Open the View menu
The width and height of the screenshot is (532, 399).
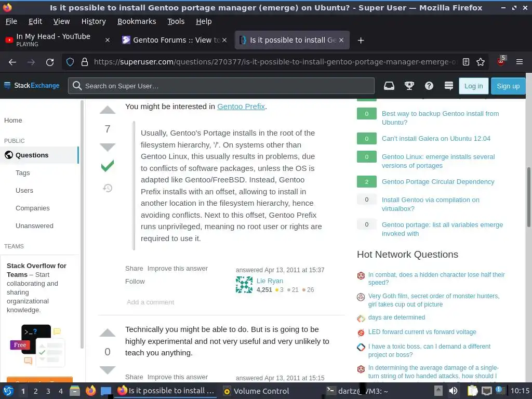coord(61,21)
